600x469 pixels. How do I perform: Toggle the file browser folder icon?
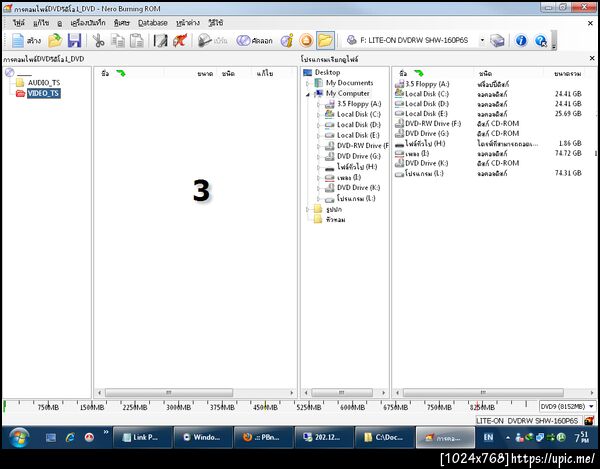325,40
